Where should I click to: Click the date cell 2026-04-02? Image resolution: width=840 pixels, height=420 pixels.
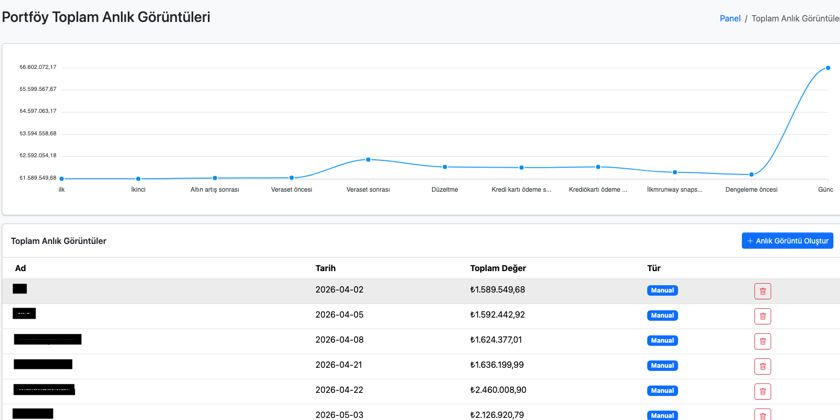tap(339, 290)
